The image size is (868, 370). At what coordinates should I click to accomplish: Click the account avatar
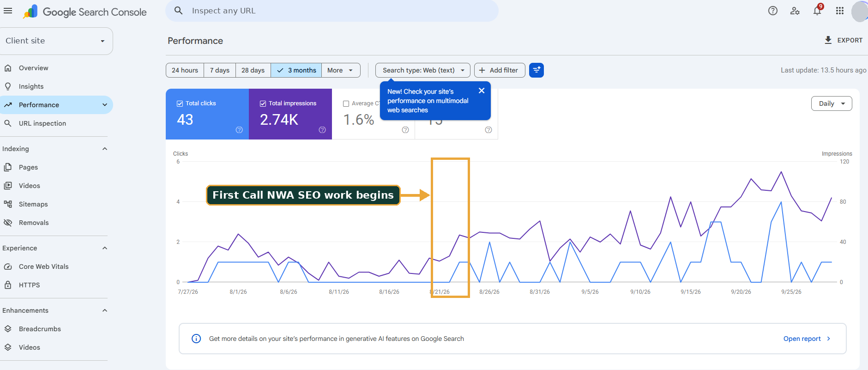click(x=860, y=11)
